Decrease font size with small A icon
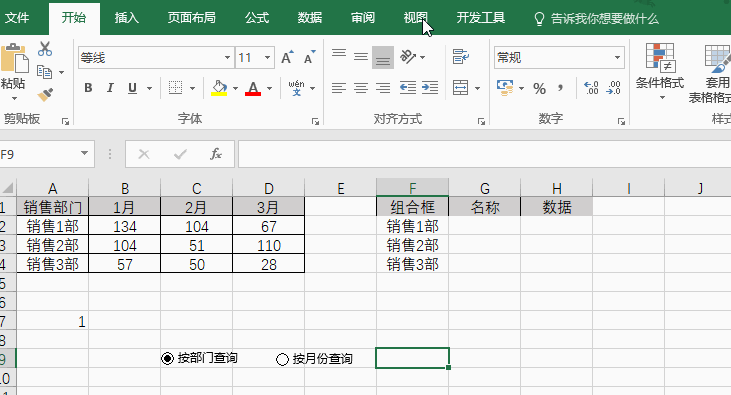 click(x=310, y=57)
